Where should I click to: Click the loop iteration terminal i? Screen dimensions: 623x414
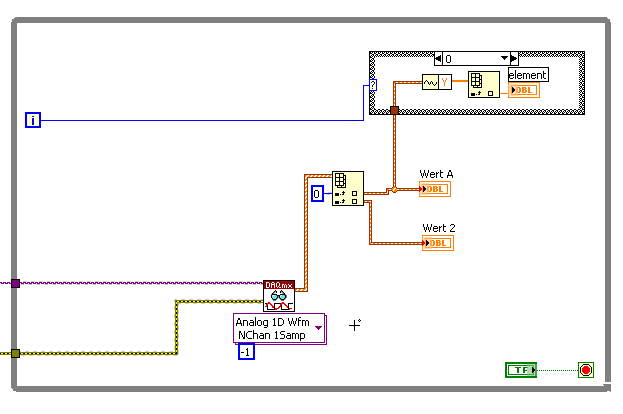click(33, 120)
